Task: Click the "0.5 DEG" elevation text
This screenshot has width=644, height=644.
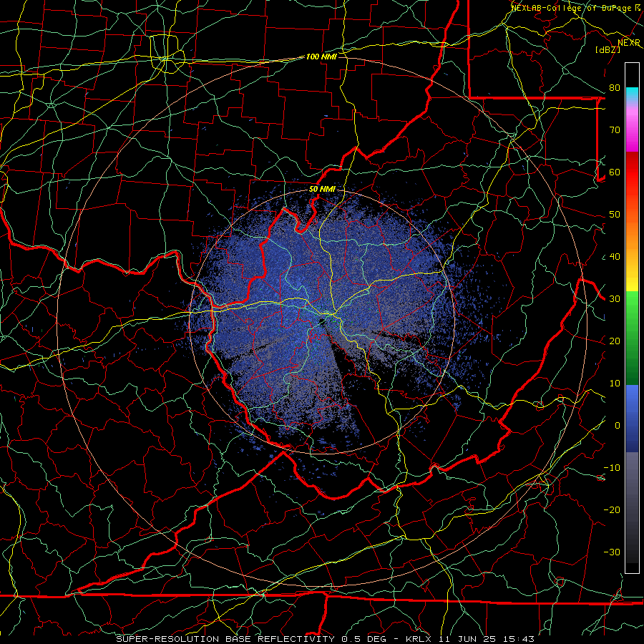Action: point(364,639)
